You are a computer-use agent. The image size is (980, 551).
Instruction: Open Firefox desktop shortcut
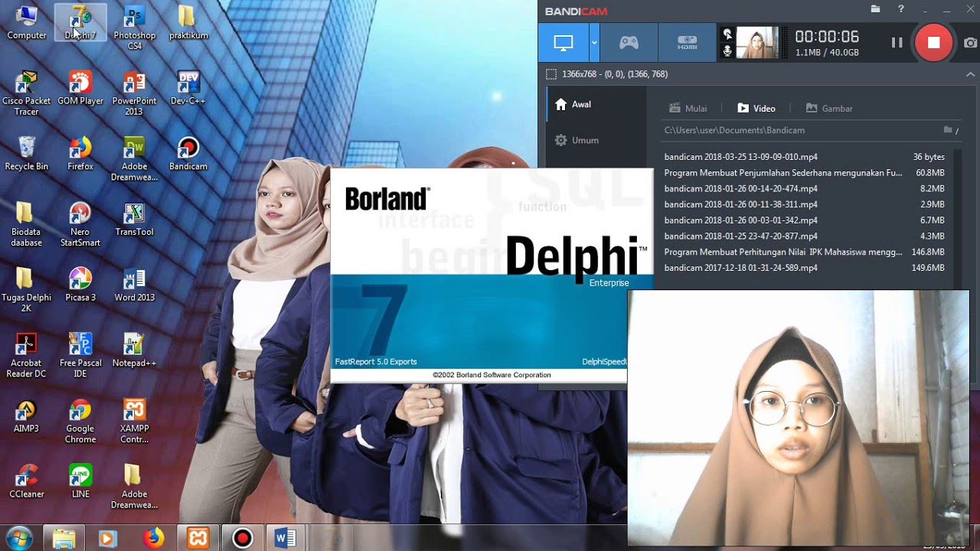click(80, 154)
